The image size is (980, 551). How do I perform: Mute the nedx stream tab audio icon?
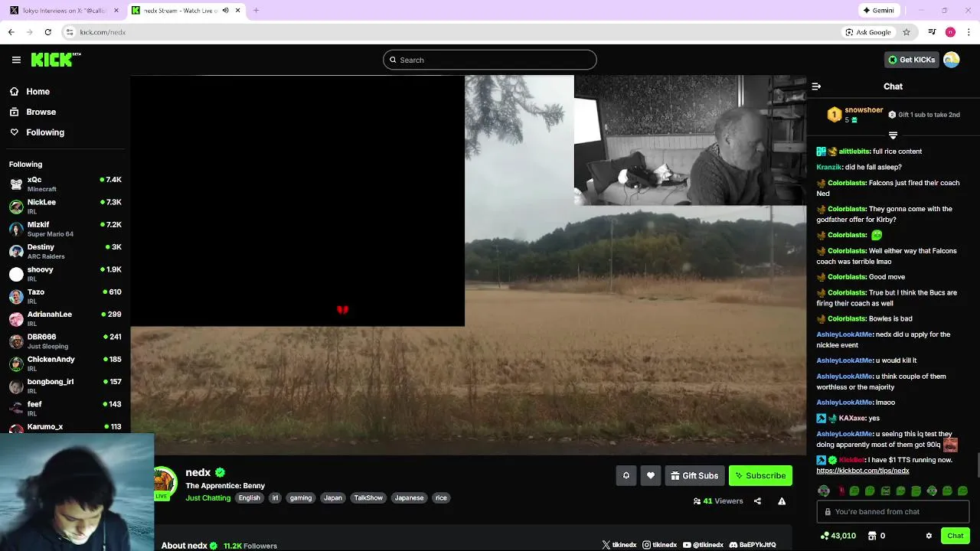225,11
